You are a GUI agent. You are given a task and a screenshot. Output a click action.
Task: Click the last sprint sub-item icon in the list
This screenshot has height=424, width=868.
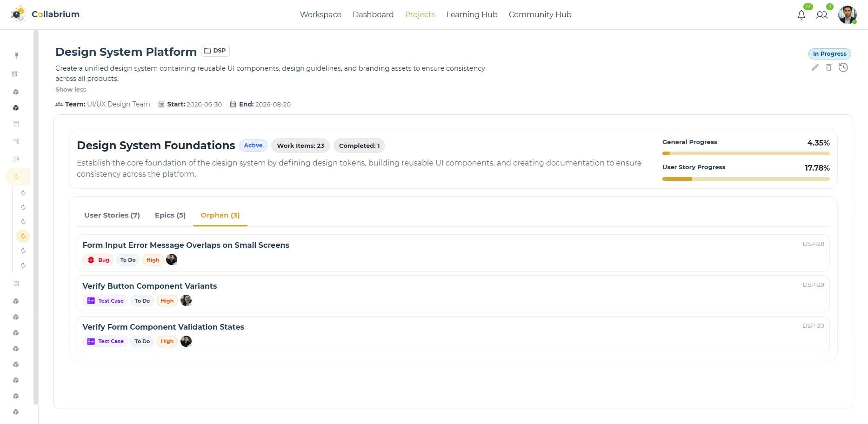(x=23, y=265)
